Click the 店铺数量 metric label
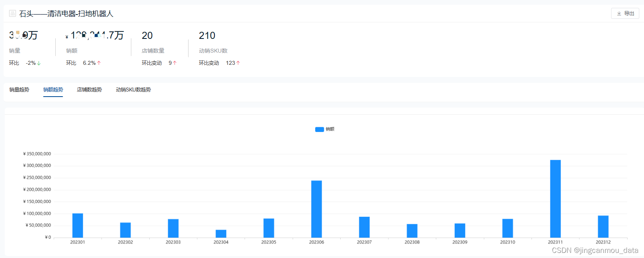This screenshot has height=258, width=644. coord(153,51)
